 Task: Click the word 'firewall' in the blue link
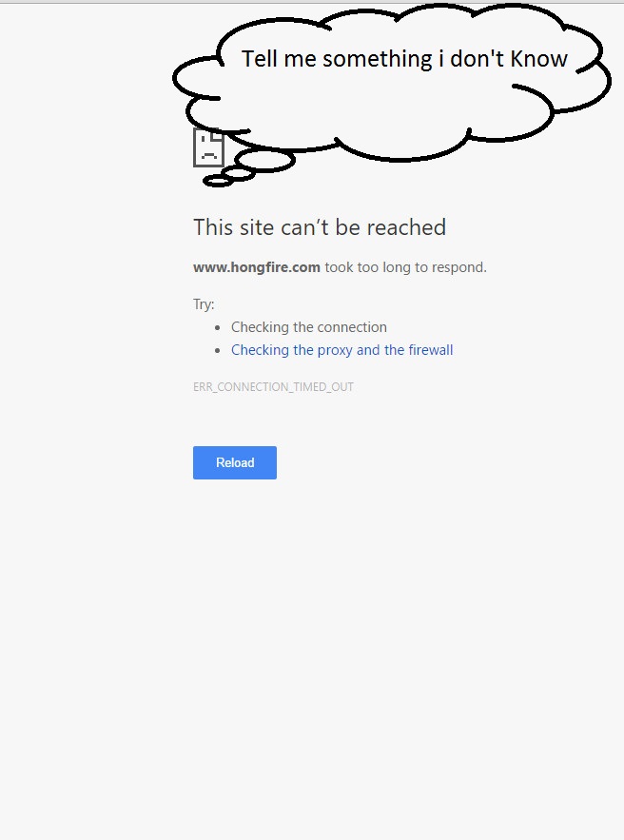coord(431,350)
